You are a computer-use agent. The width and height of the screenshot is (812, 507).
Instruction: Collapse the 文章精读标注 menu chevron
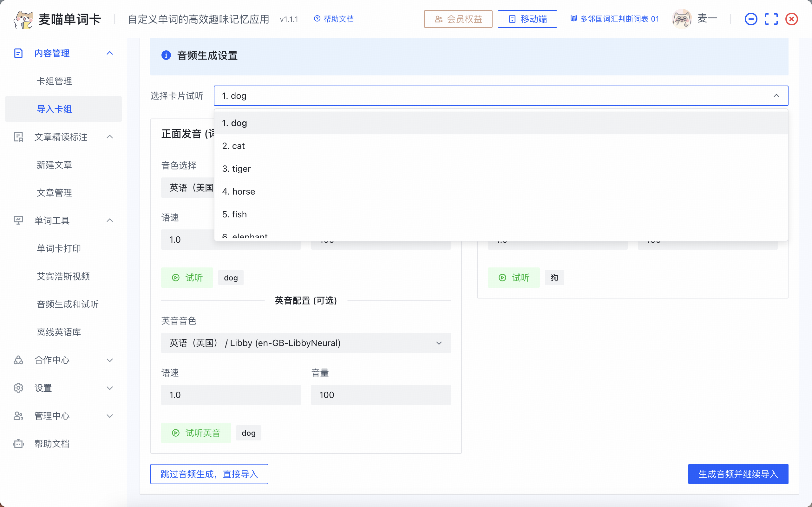(x=110, y=137)
